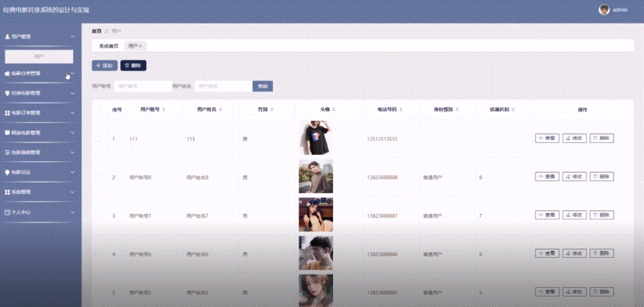Open avatar photo of user 111
The height and width of the screenshot is (307, 644).
pos(316,137)
